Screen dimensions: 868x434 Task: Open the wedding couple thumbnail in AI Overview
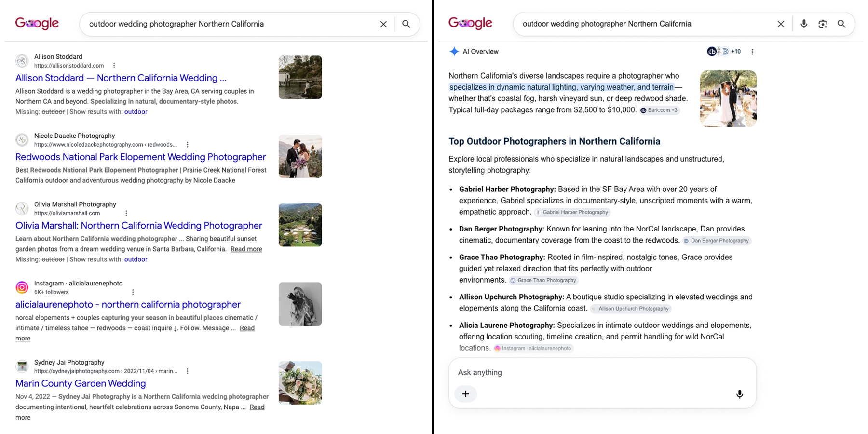pos(728,99)
